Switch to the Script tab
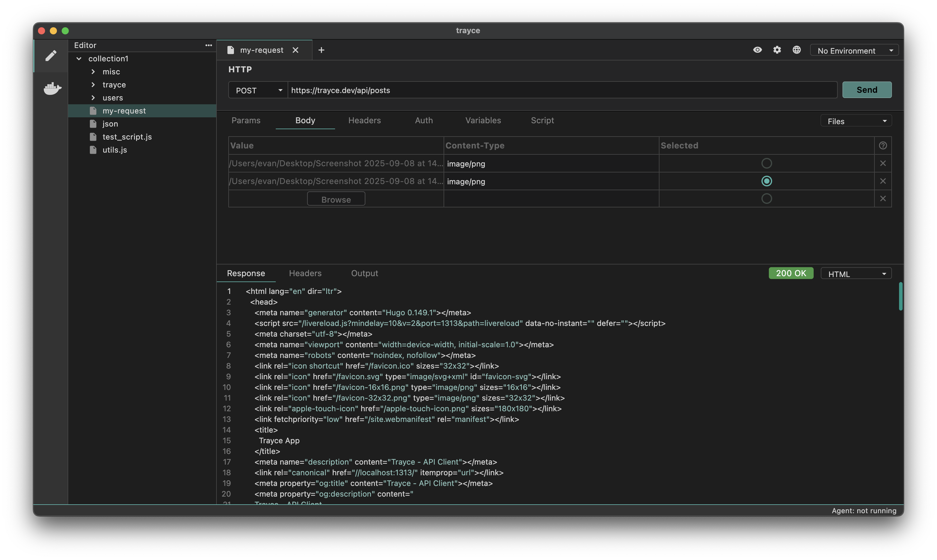The width and height of the screenshot is (937, 560). click(542, 120)
